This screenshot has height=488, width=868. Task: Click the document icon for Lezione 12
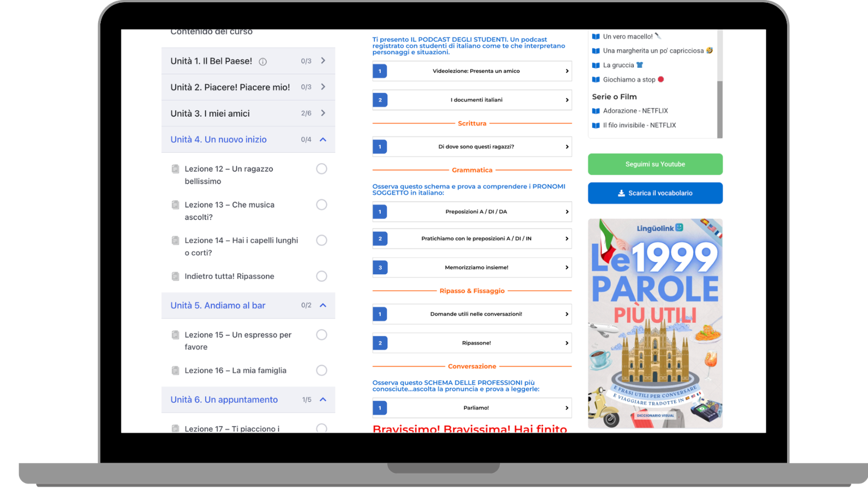(175, 169)
